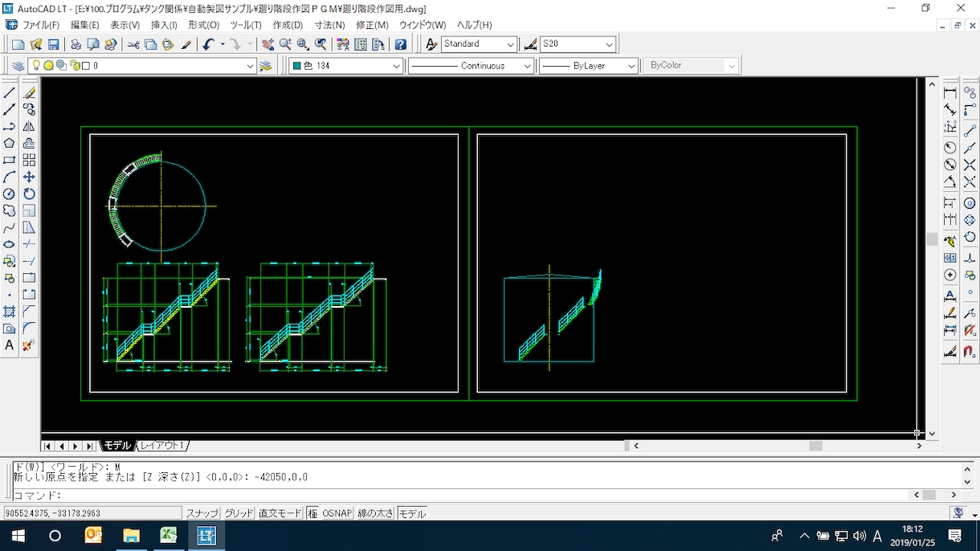The width and height of the screenshot is (980, 551).
Task: Click the Cut scissors icon
Action: click(133, 44)
